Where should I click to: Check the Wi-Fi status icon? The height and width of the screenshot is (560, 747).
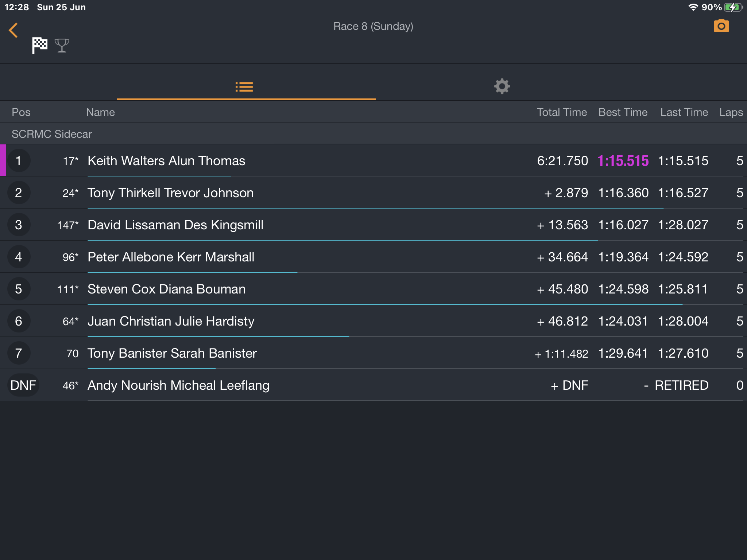point(693,7)
